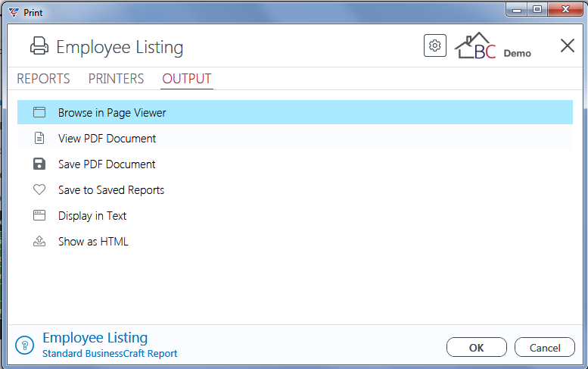Click the heart Saved Reports icon
This screenshot has height=369, width=588.
[39, 189]
